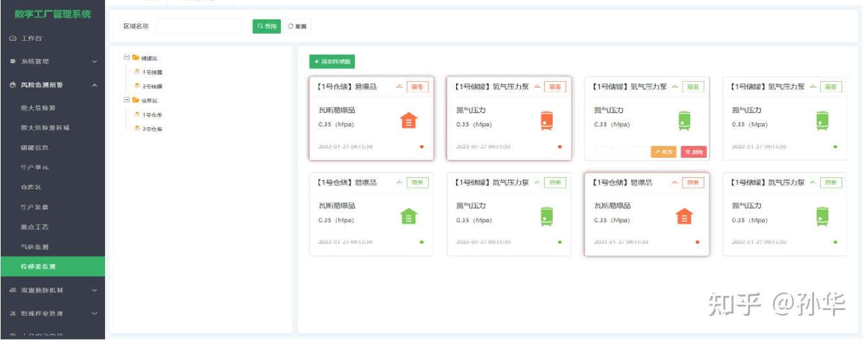Image resolution: width=868 pixels, height=340 pixels.
Task: Click the green 查询 search button
Action: [266, 26]
